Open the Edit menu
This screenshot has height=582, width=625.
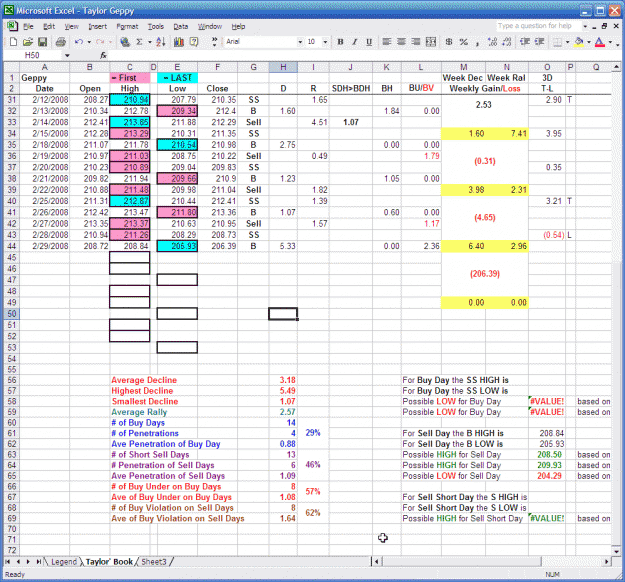[49, 27]
